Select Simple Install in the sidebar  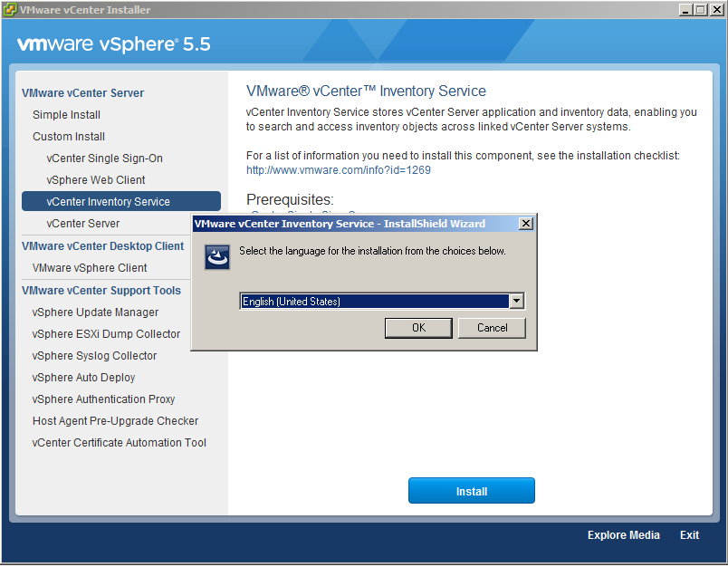67,115
